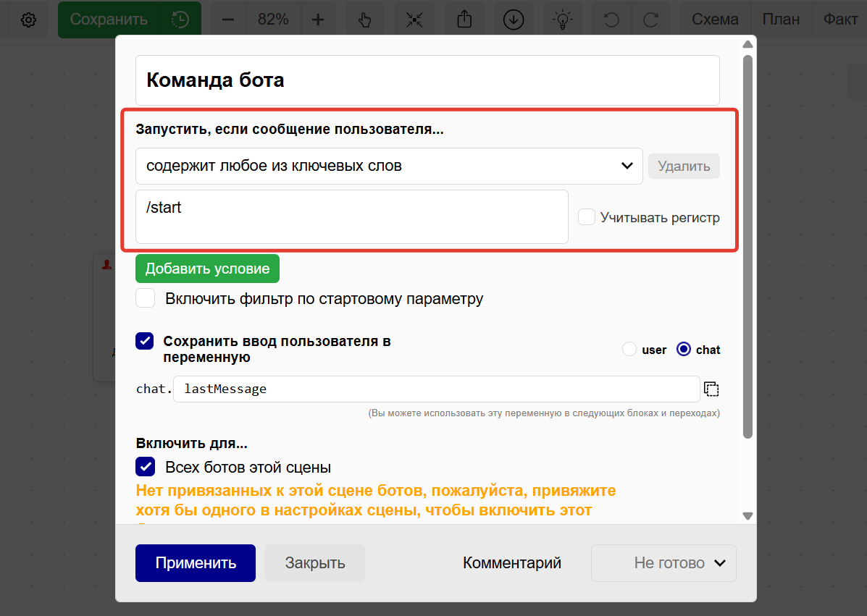Switch to the Схема tab
The width and height of the screenshot is (867, 616).
(x=715, y=20)
